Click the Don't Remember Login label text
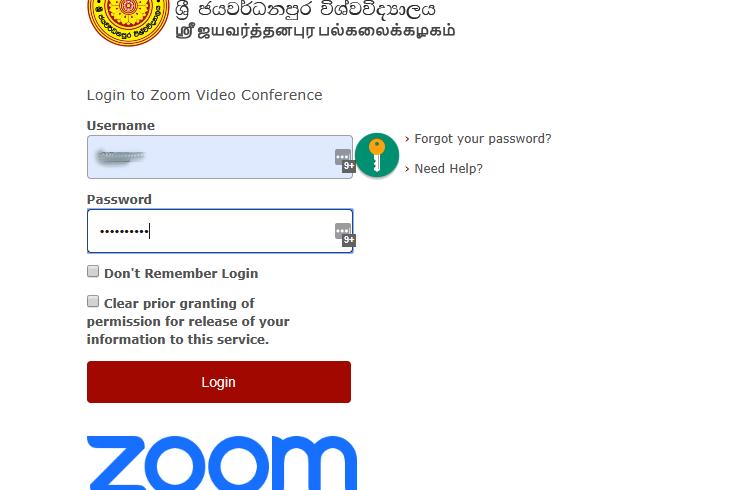The width and height of the screenshot is (736, 490). click(x=181, y=273)
